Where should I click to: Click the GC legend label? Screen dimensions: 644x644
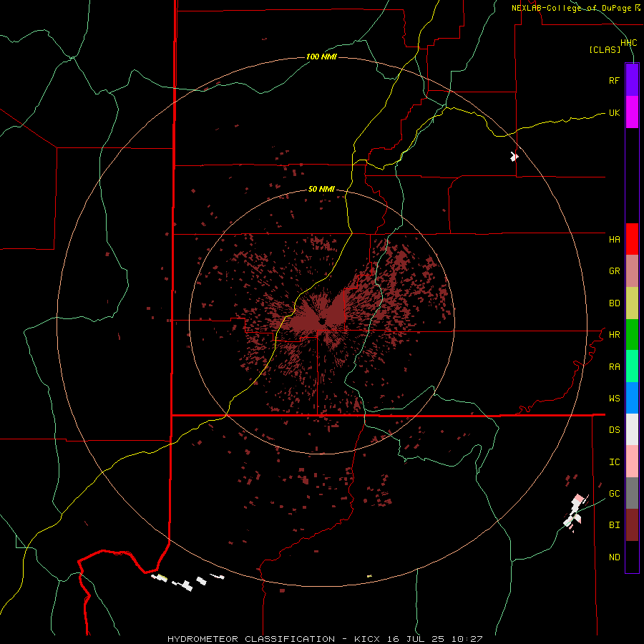pyautogui.click(x=614, y=493)
